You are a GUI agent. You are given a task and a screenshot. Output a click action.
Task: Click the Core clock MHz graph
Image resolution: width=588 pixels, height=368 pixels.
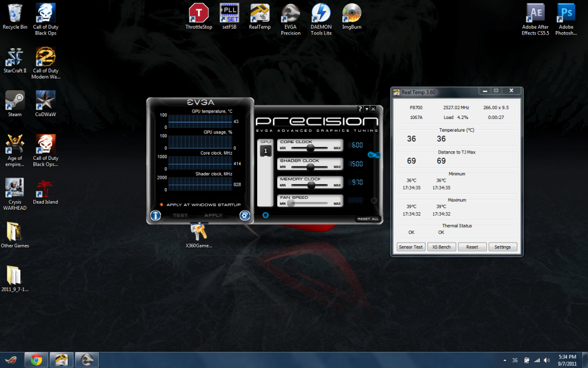coord(200,163)
